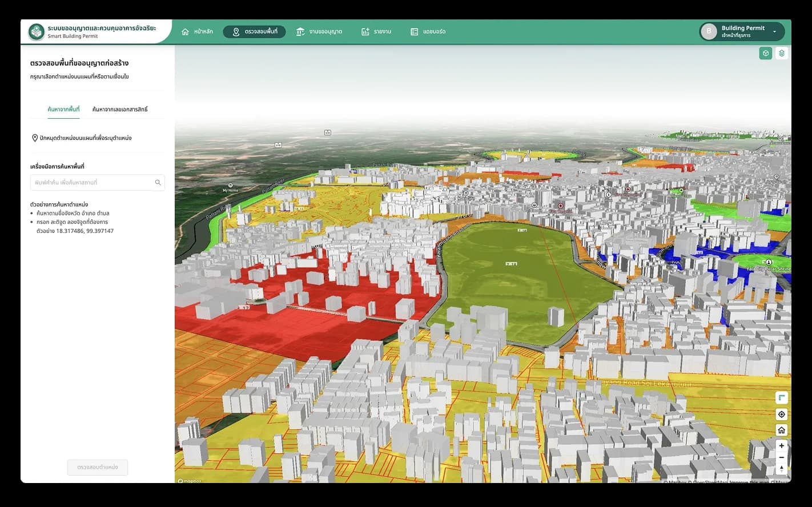Screen dimensions: 812x507
Task: Open the measure ruler tool
Action: 781,397
